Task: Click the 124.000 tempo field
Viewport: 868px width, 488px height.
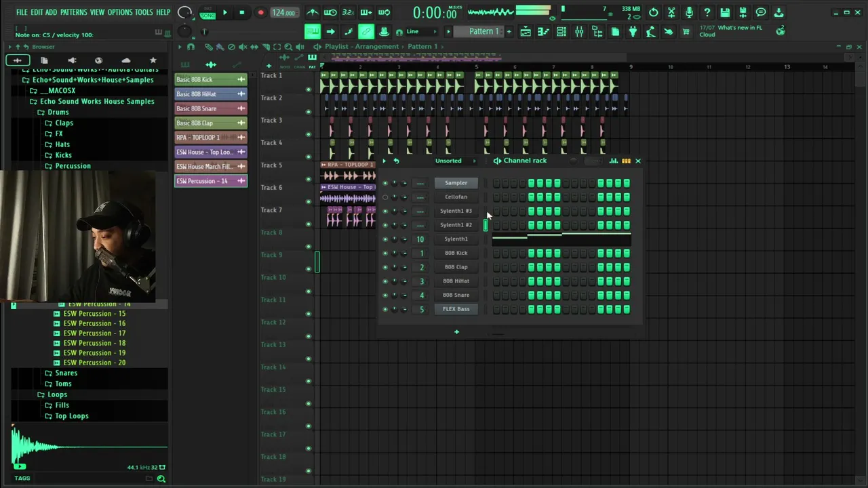Action: point(283,12)
